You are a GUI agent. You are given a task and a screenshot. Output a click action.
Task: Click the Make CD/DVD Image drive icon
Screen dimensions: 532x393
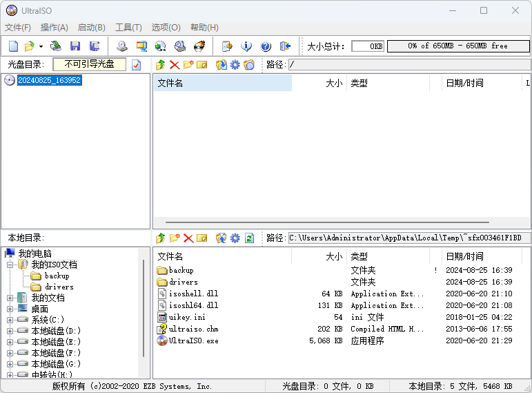tap(122, 46)
